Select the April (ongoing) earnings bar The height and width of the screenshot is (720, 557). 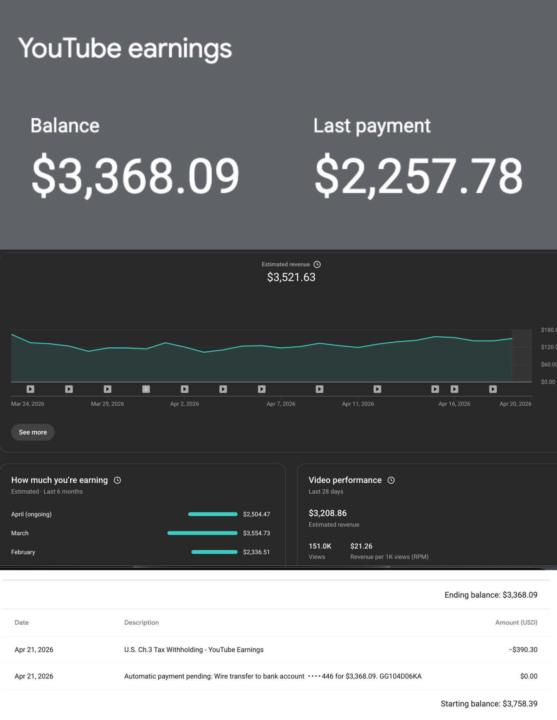click(213, 514)
